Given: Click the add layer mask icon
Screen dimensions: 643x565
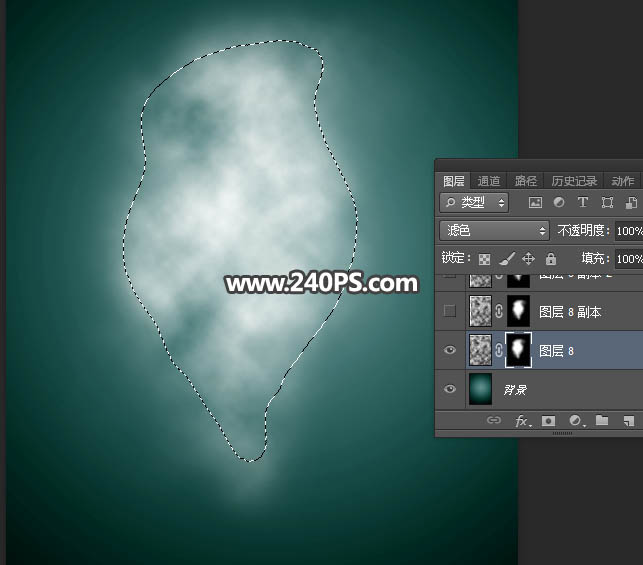Looking at the screenshot, I should 548,421.
